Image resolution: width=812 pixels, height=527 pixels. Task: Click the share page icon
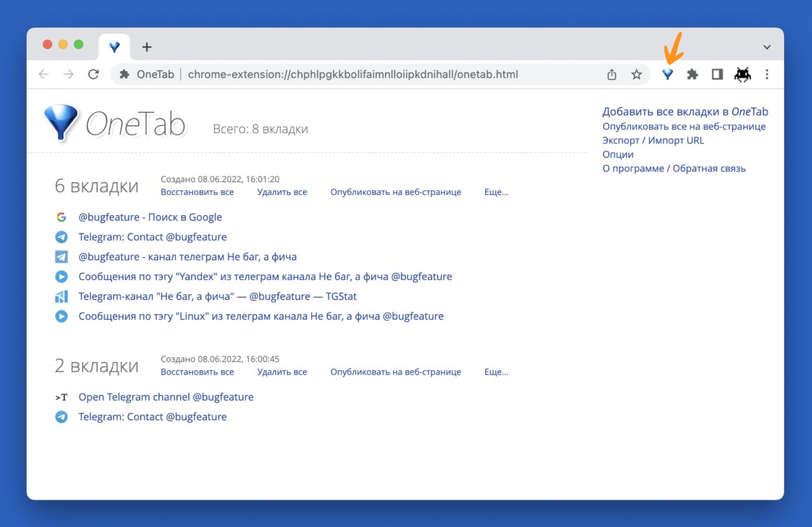click(612, 74)
